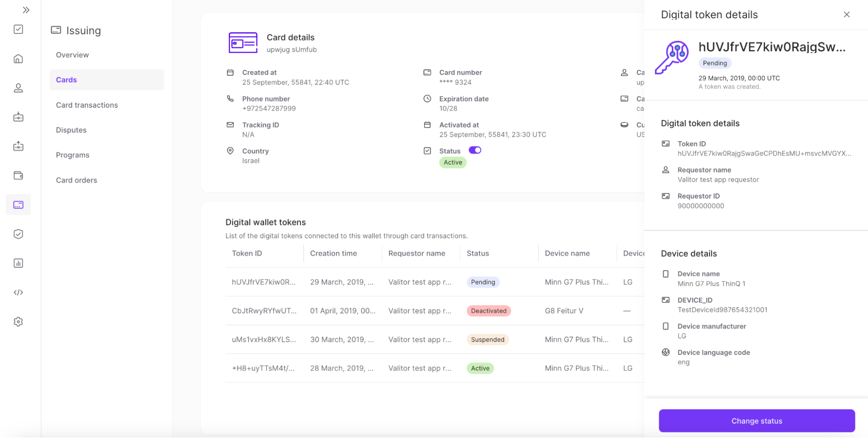Open Card orders from the Issuing menu
The image size is (868, 438).
click(x=76, y=180)
